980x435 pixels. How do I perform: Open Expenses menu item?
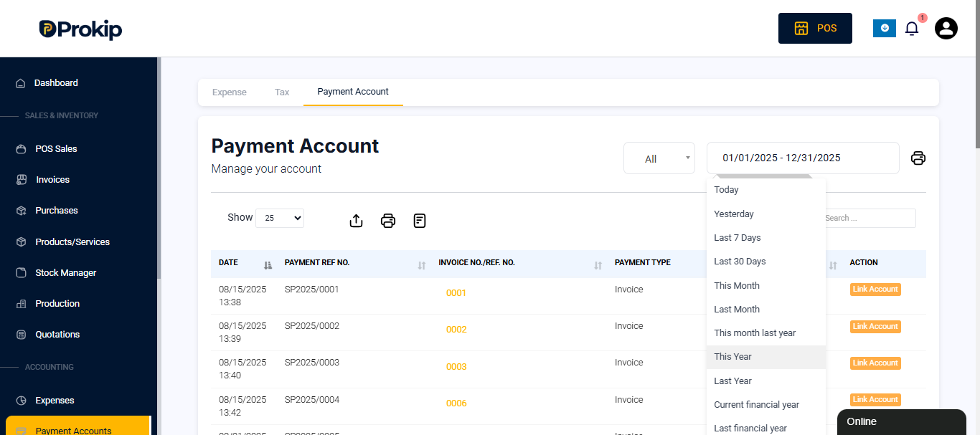coord(55,401)
